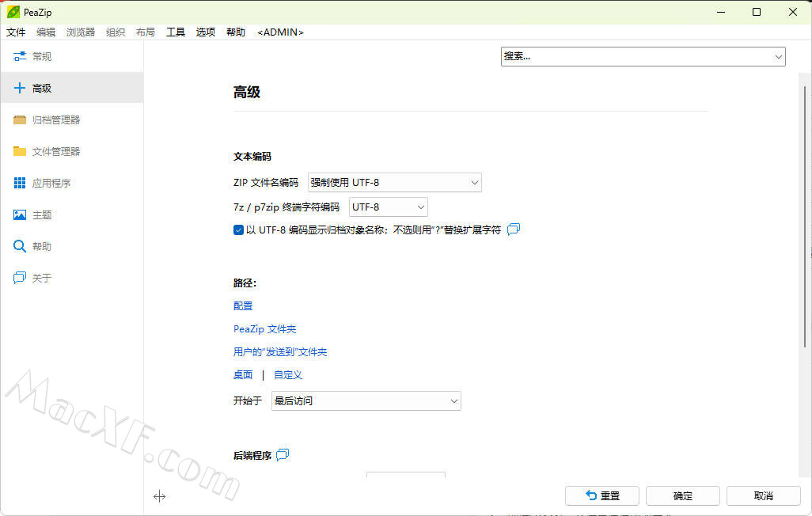Screen dimensions: 812x516
Task: Click the hint bubble after UTF-8 checkbox text
Action: tap(513, 230)
